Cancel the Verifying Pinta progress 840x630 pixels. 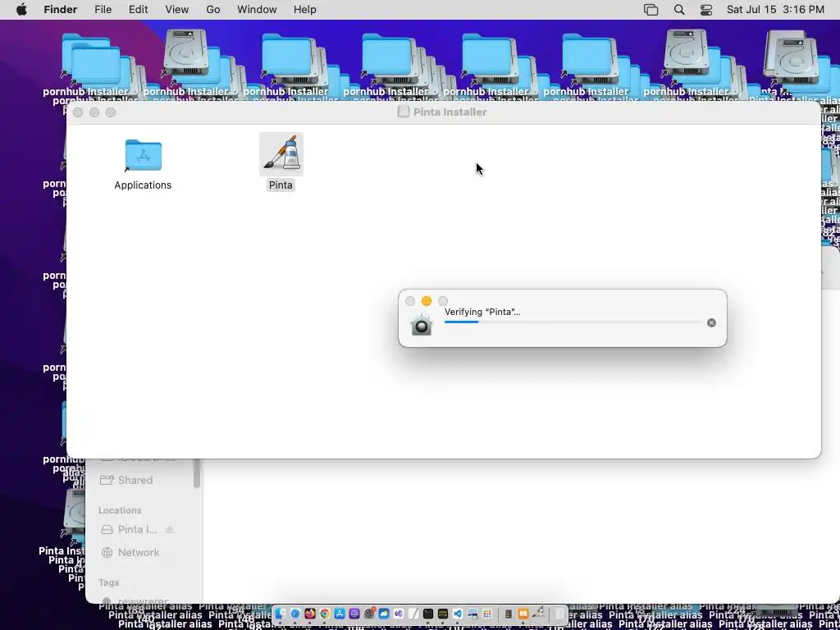click(711, 322)
